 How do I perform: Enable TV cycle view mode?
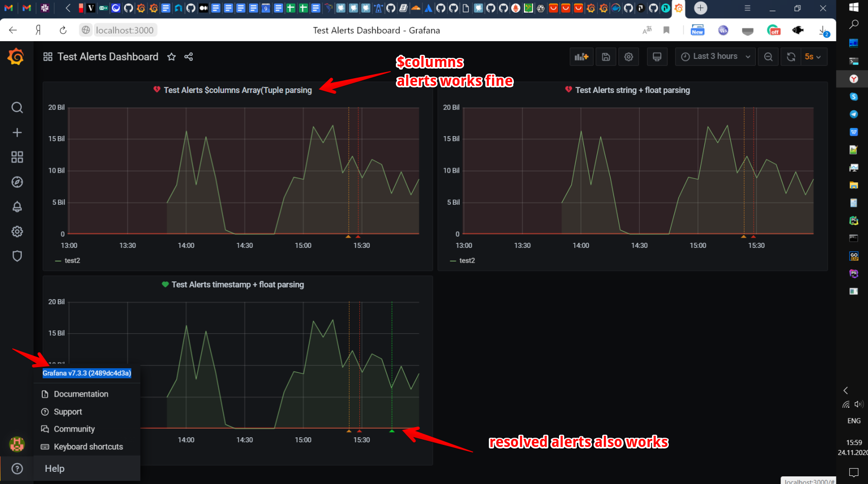point(657,56)
